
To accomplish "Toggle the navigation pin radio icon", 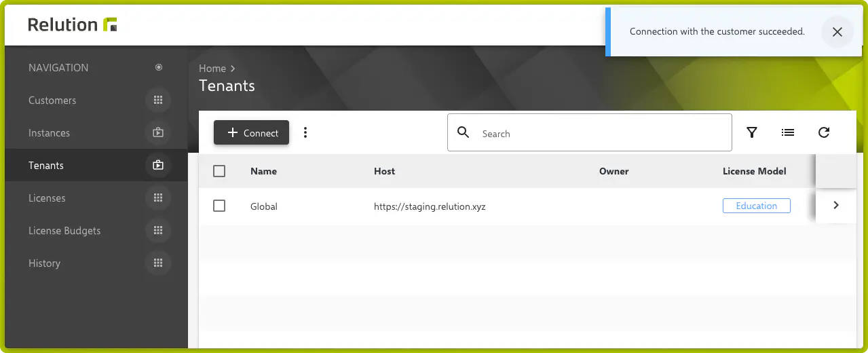I will tap(159, 67).
